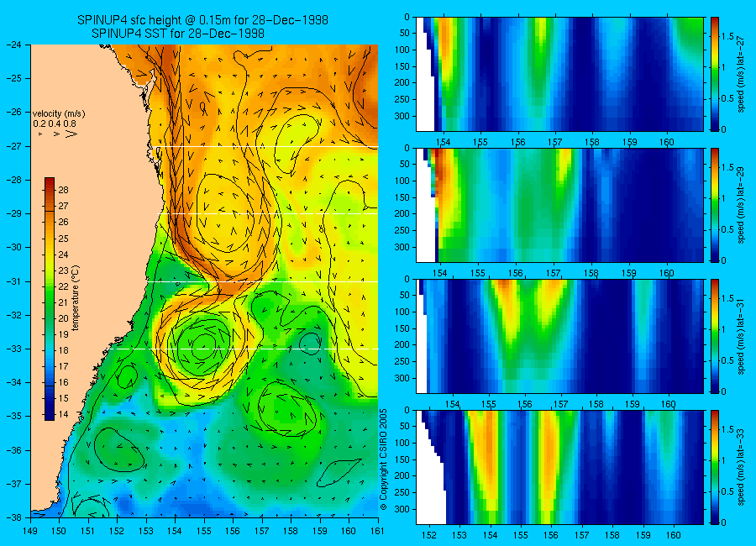Click the 0.5 tick on the lat=-33 speed color bar
Screen dimensions: 756x546
(x=728, y=491)
